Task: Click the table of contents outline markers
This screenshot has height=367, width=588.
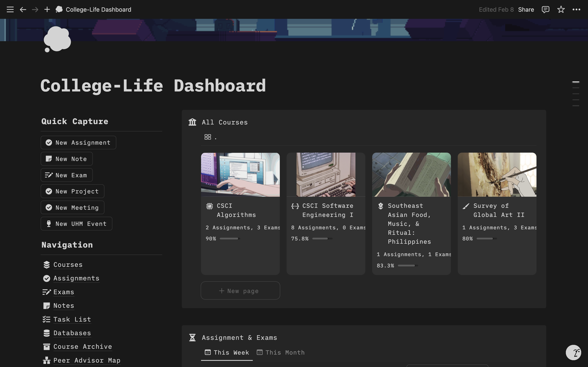Action: (576, 94)
